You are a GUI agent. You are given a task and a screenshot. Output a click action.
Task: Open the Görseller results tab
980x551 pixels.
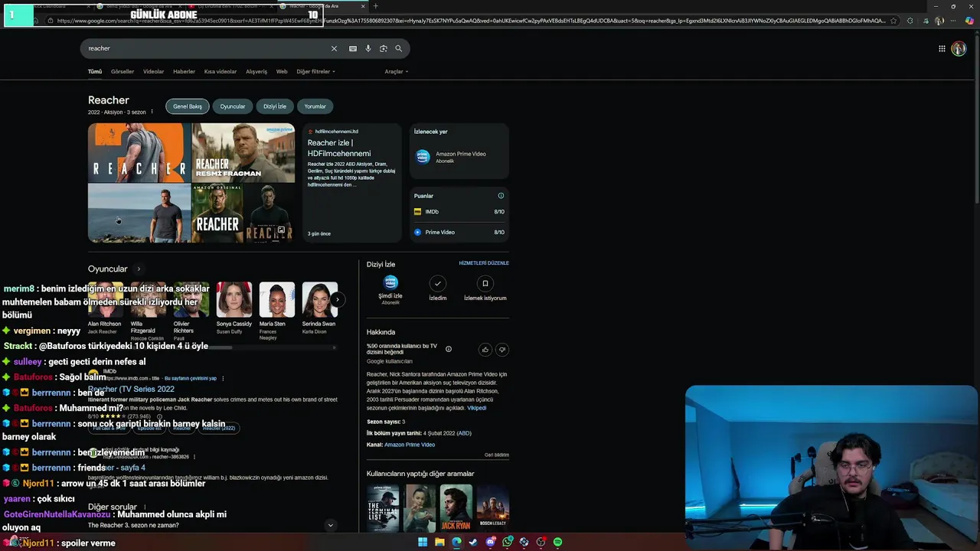[x=122, y=71]
